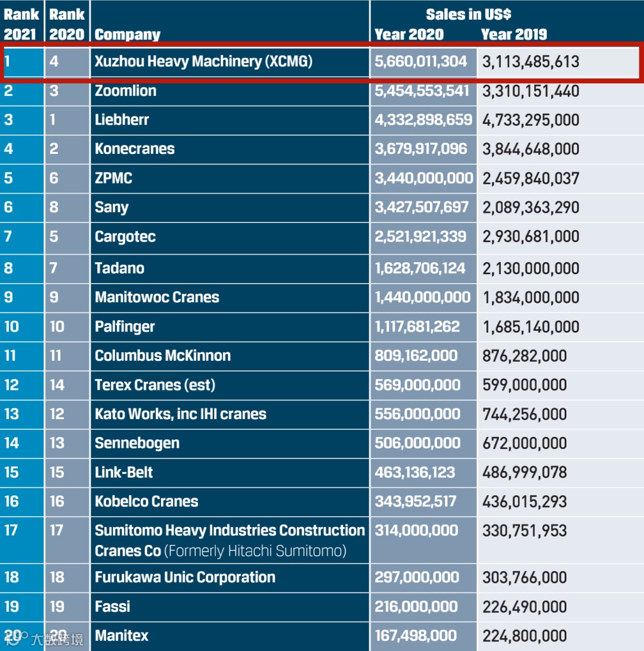Click Sumitomo 2019 sales 330,751,953
This screenshot has height=651, width=644.
click(x=524, y=531)
